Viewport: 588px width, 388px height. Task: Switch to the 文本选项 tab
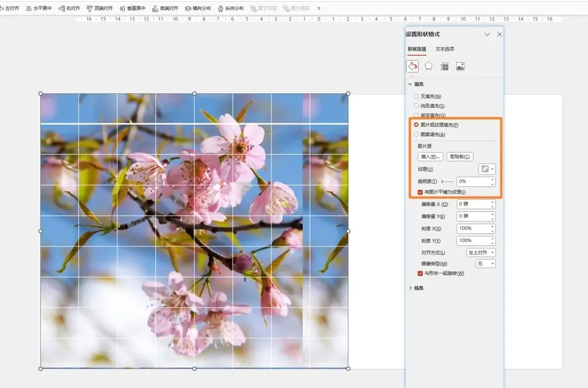tap(445, 49)
